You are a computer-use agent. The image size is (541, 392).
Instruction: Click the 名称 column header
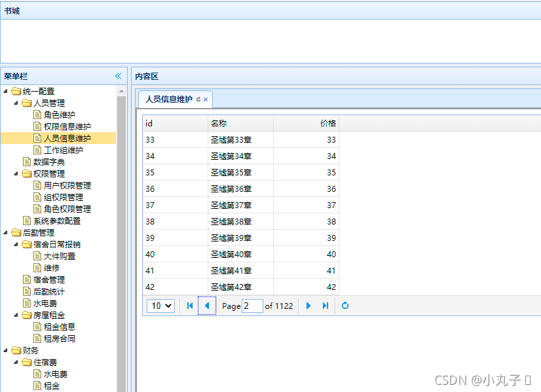[x=241, y=123]
